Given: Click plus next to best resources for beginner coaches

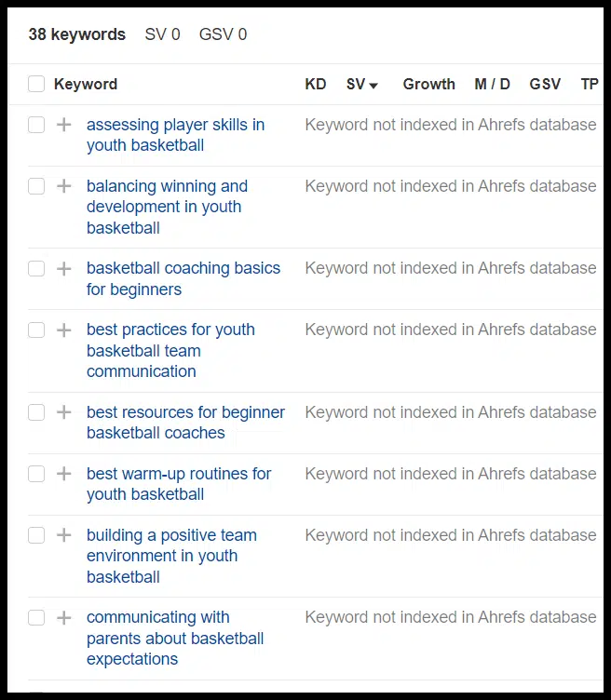Looking at the screenshot, I should coord(64,412).
